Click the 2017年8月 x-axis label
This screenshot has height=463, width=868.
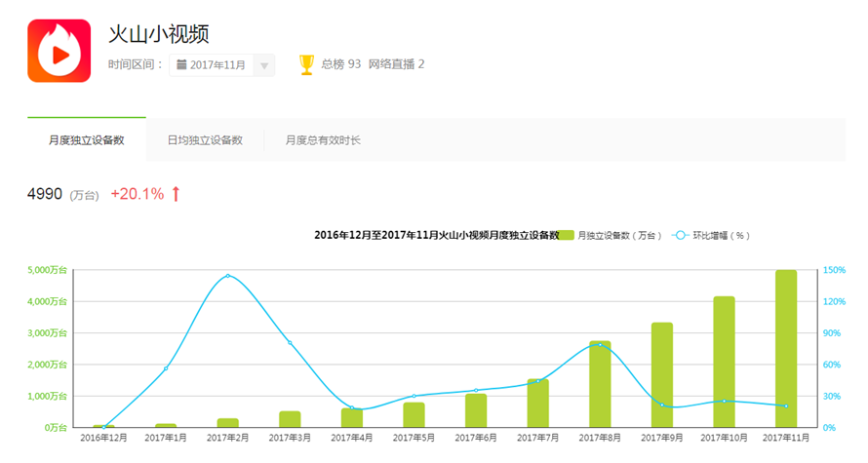click(600, 438)
